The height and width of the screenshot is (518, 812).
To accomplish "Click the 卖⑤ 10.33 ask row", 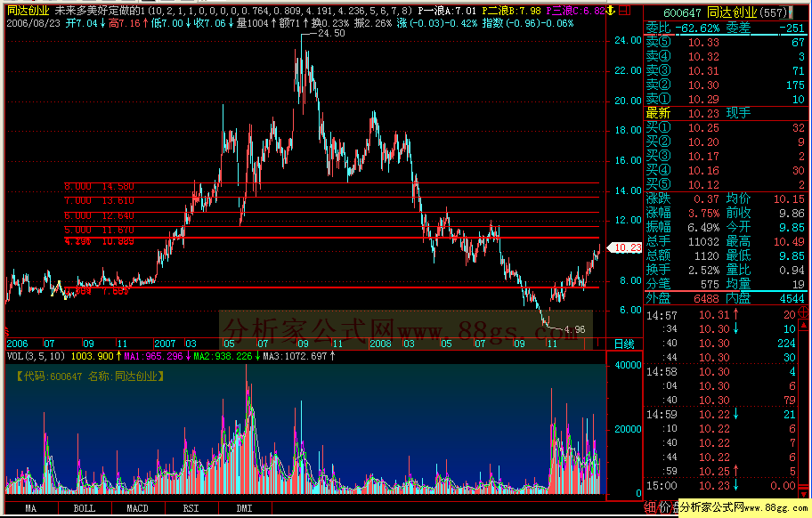I will click(x=725, y=43).
